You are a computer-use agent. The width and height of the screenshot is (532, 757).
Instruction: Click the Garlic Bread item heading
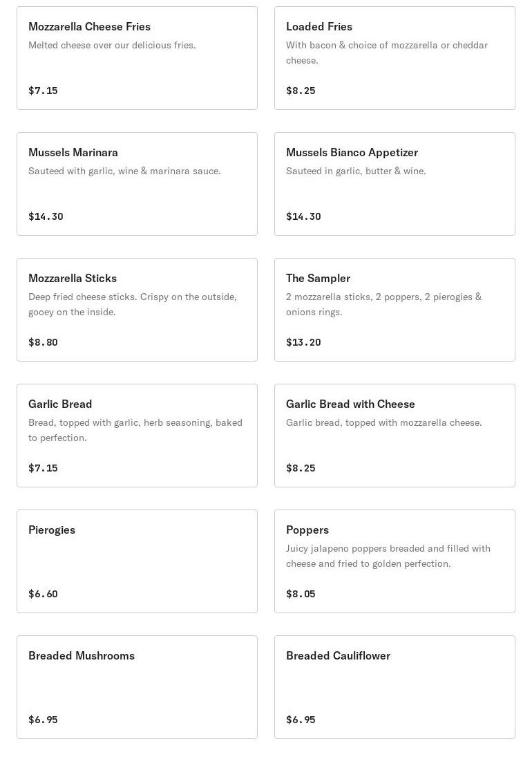click(60, 404)
